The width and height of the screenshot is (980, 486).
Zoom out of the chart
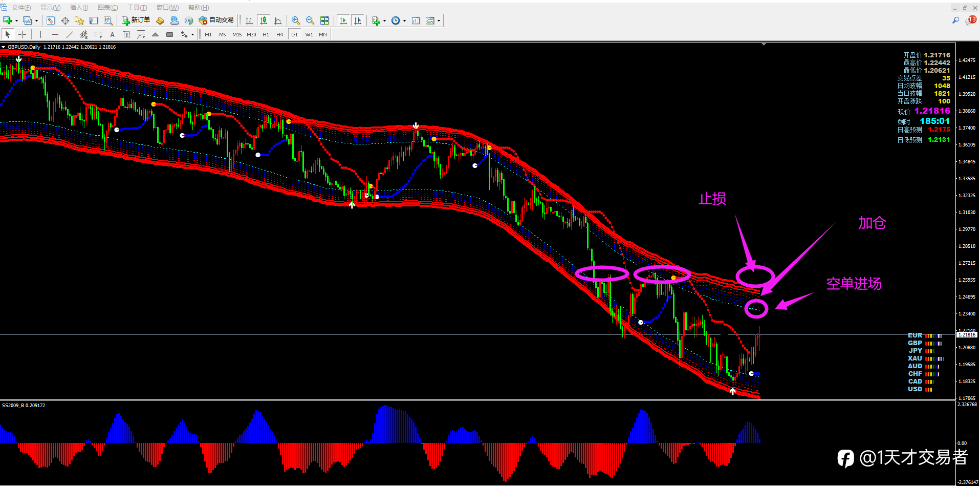tap(310, 20)
